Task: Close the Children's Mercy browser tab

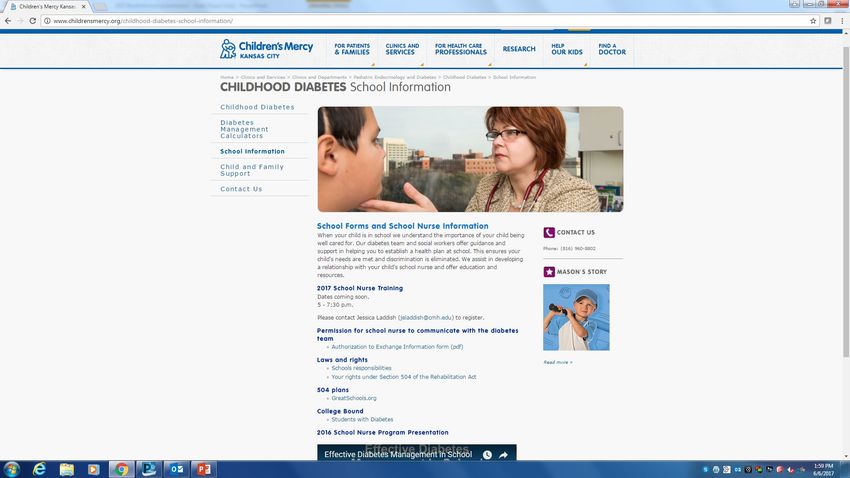Action: click(x=83, y=7)
